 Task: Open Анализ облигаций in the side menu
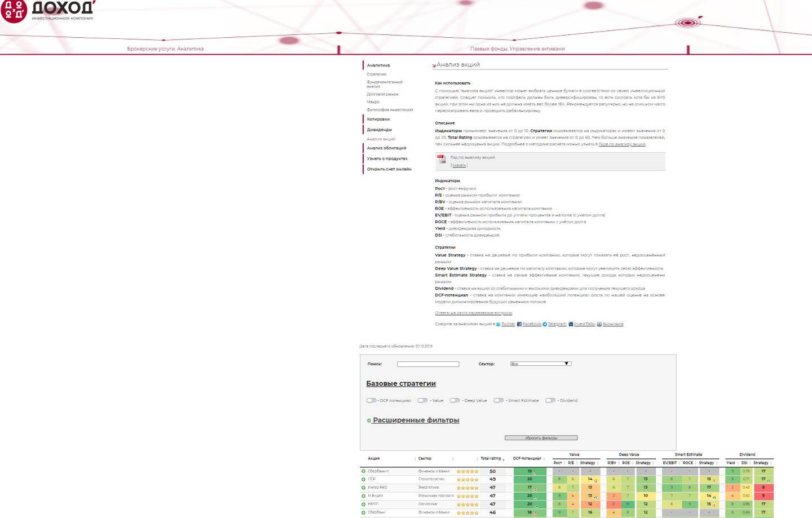click(x=386, y=148)
